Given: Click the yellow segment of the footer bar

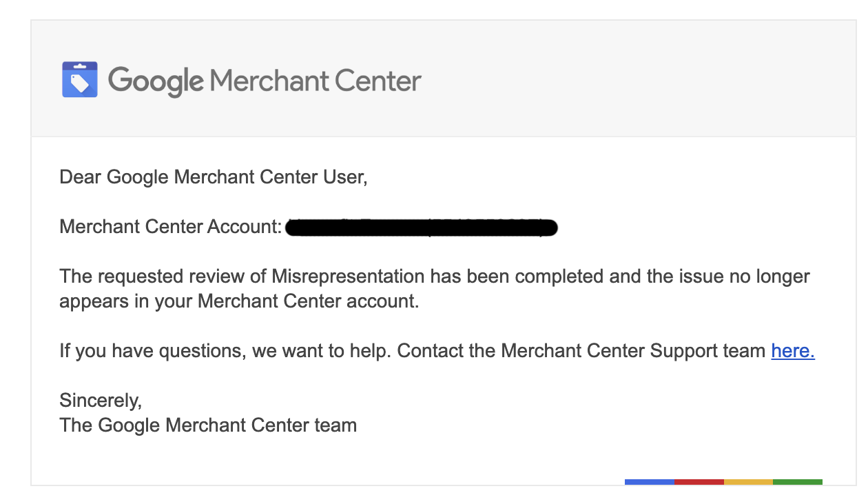Looking at the screenshot, I should pyautogui.click(x=748, y=482).
